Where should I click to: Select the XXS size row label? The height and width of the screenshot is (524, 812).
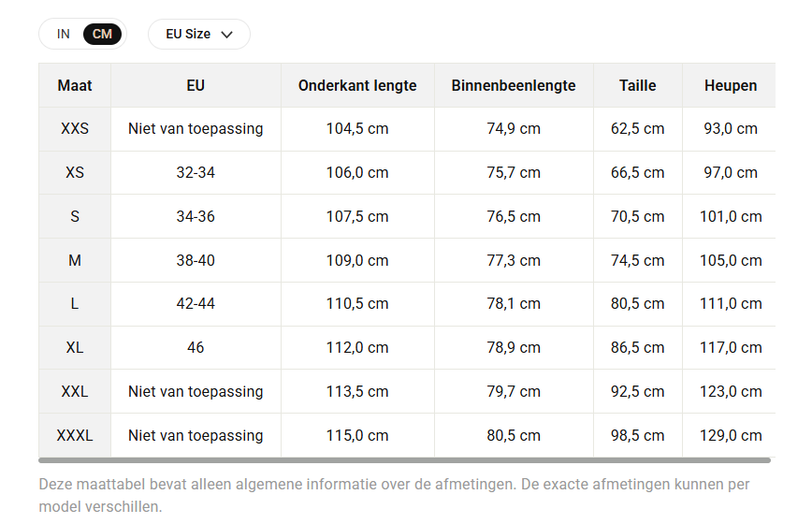[75, 129]
